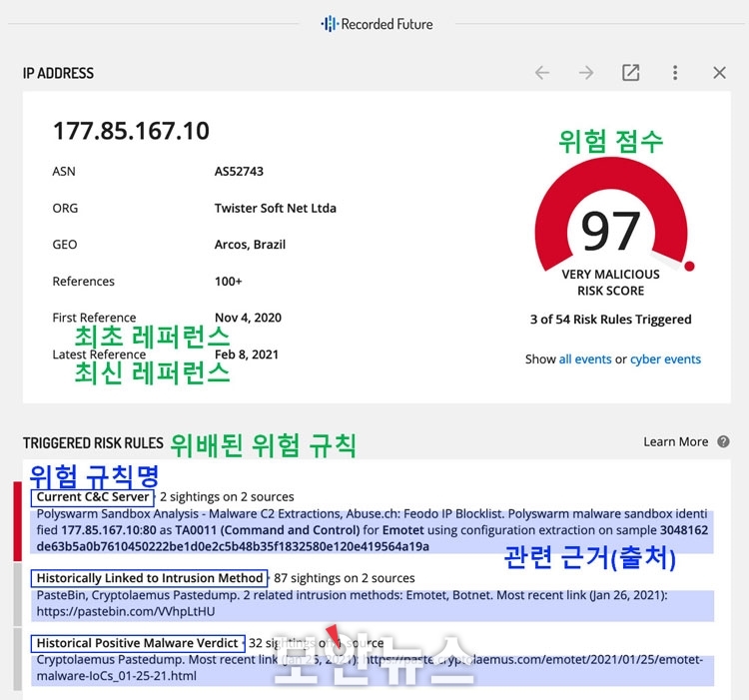The height and width of the screenshot is (700, 749).
Task: Open the cyber events link
Action: pos(665,359)
